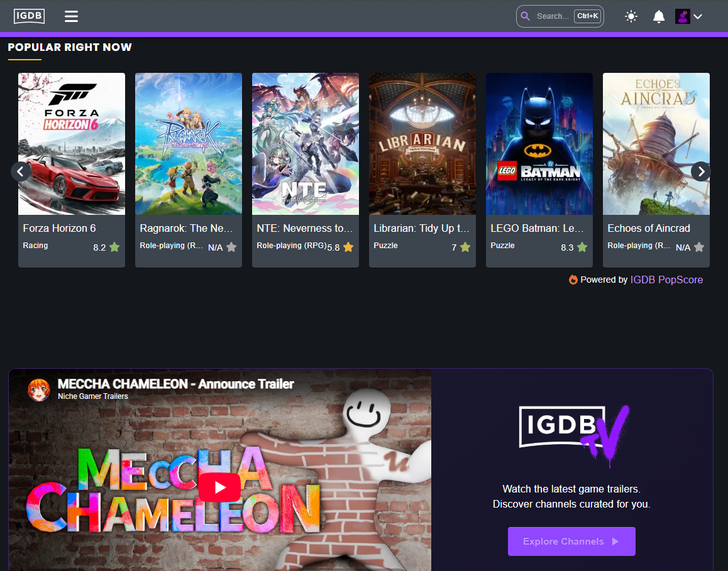Go to previous popular games arrow
728x571 pixels.
pyautogui.click(x=20, y=171)
